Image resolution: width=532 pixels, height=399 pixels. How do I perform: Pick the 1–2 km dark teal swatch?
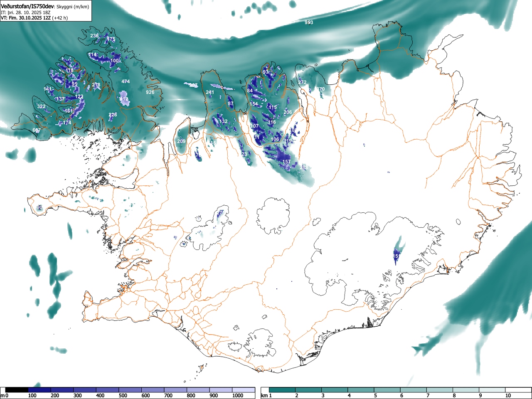point(282,390)
